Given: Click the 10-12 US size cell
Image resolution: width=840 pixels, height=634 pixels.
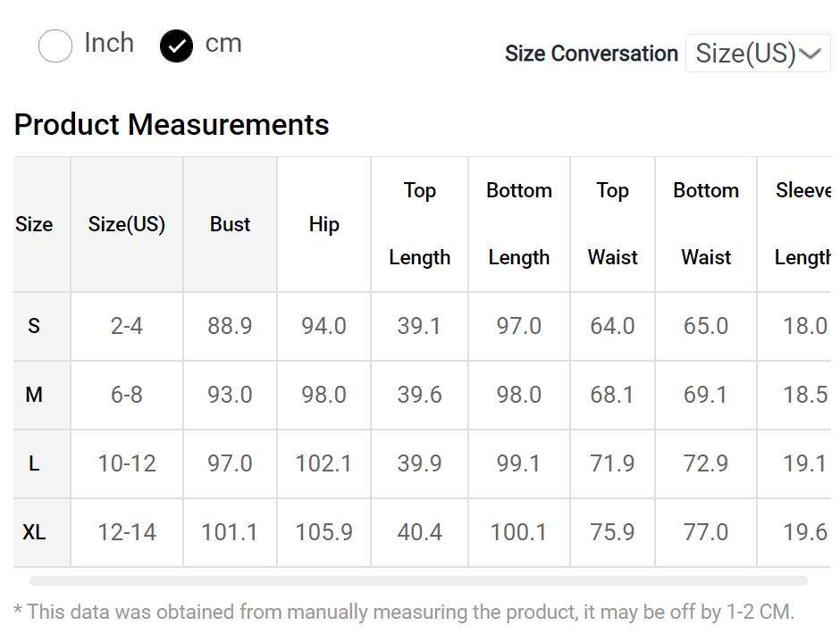Looking at the screenshot, I should coord(127,463).
